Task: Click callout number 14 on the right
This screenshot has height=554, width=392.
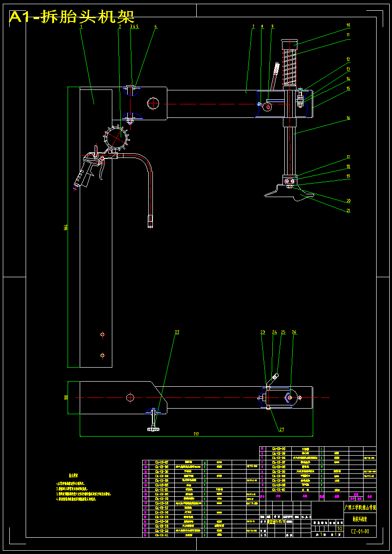Action: click(348, 79)
